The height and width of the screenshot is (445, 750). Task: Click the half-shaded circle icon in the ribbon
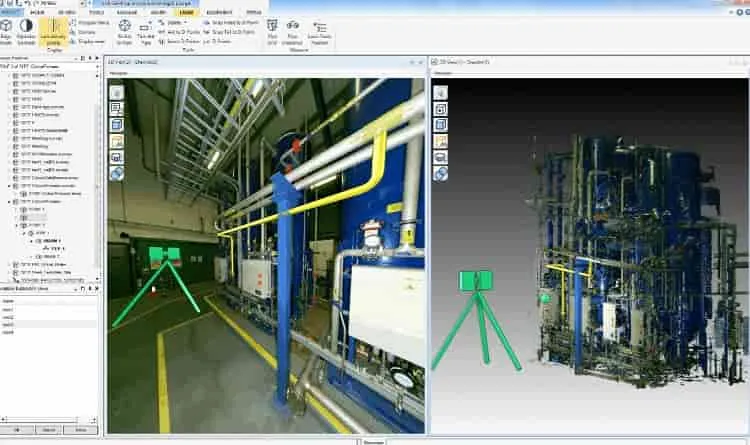point(26,25)
